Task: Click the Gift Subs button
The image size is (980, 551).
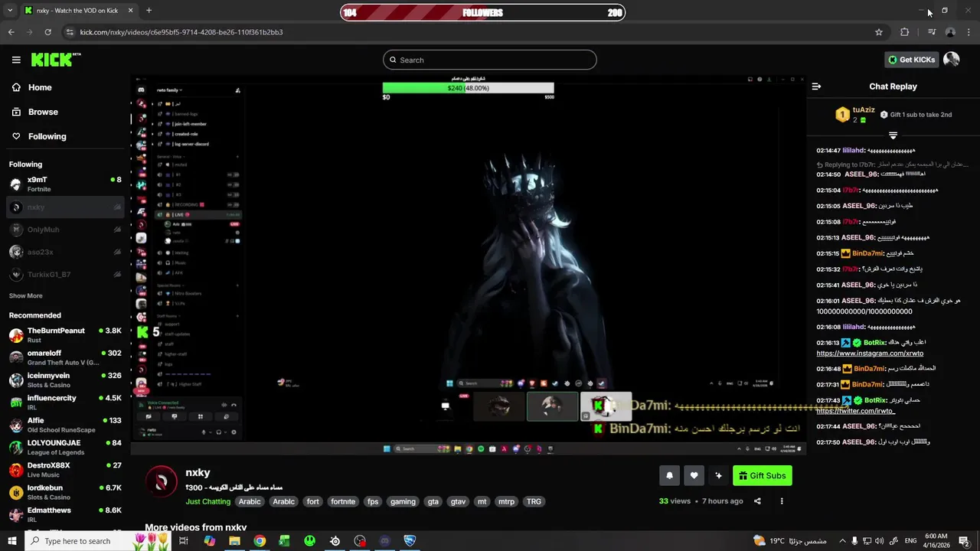Action: 762,475
